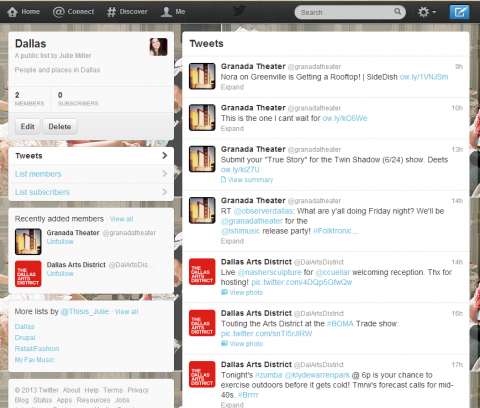480x408 pixels.
Task: Open the @Thisis_Julie profile link
Action: [x=85, y=312]
